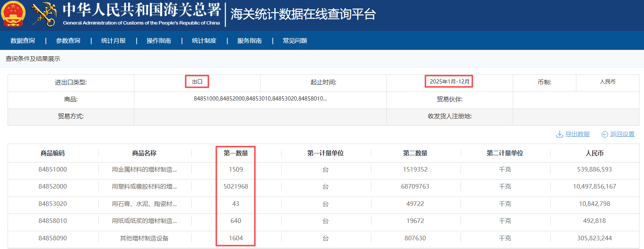Click the customs key emblem icon
The height and width of the screenshot is (249, 644).
[x=44, y=14]
